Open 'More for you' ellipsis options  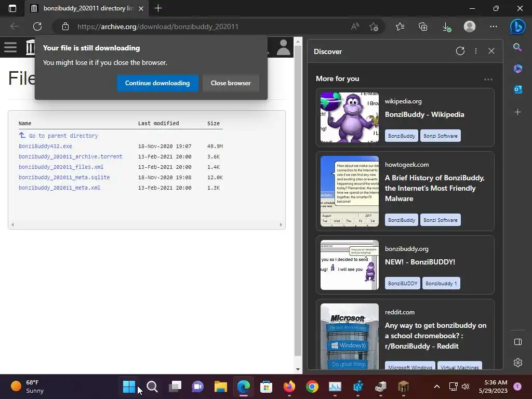488,79
